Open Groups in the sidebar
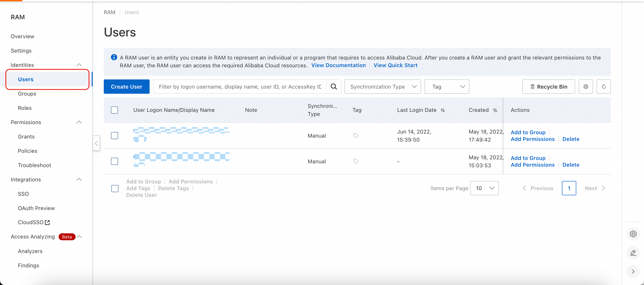Image resolution: width=644 pixels, height=285 pixels. (x=27, y=94)
